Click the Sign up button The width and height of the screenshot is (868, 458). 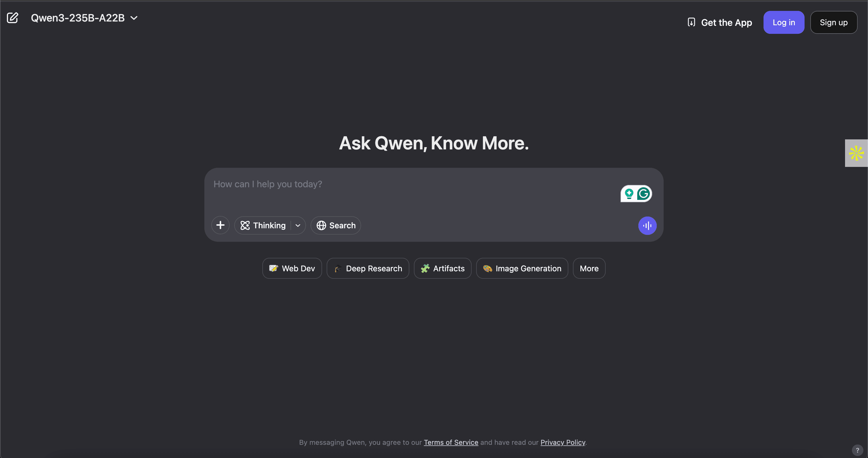click(x=834, y=23)
